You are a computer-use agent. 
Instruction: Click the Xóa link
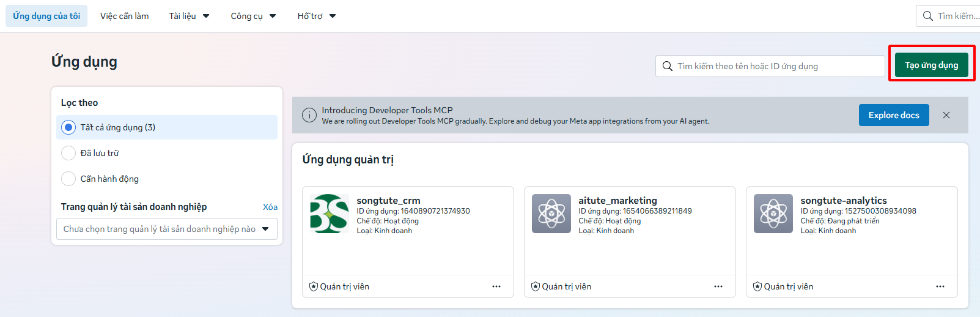[270, 207]
